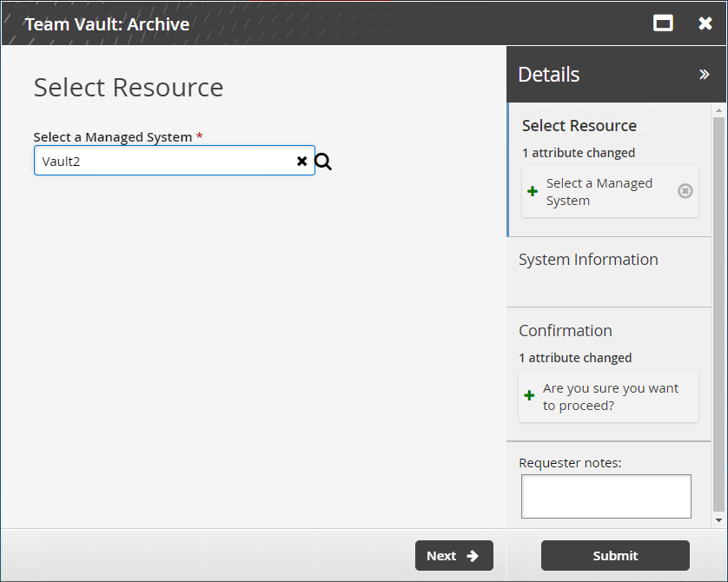Screen dimensions: 728x582
Task: Click the Details scrollbar up arrow
Action: [x=718, y=111]
